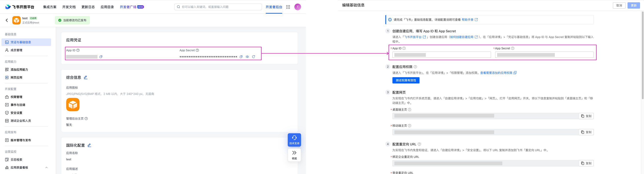Click the help icon beside App ID in 应用凭证
Image resolution: width=644 pixels, height=174 pixels.
coord(78,50)
